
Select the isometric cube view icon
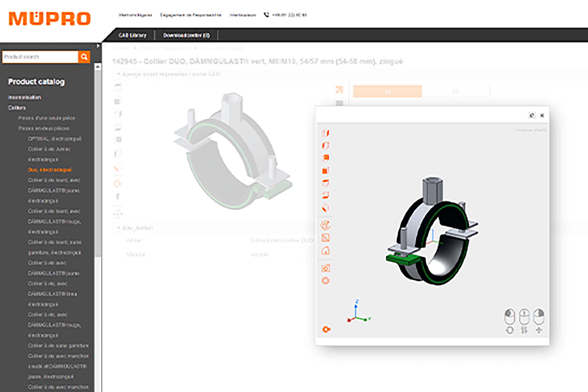coord(325,208)
